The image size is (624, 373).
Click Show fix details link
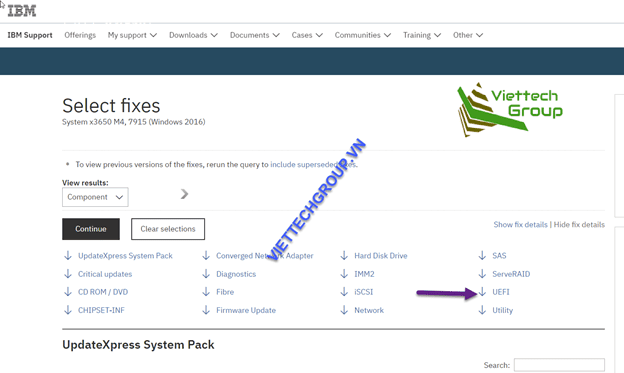coord(521,225)
